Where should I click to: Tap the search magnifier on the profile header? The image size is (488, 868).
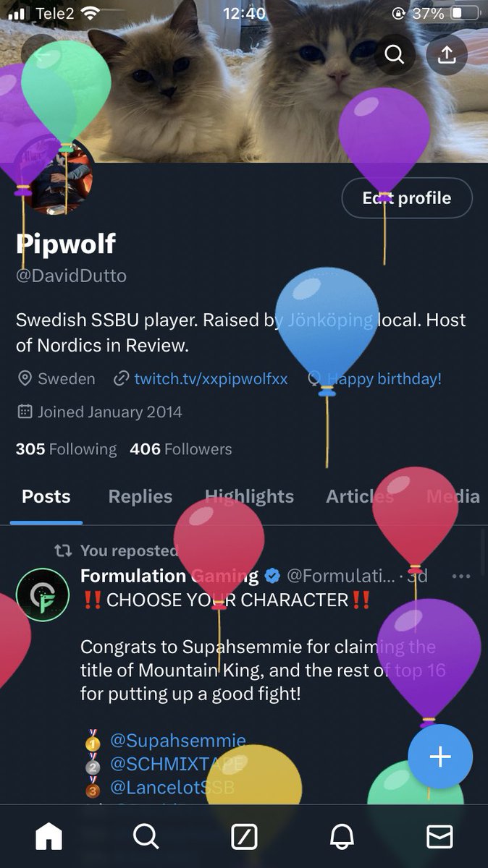tap(394, 54)
